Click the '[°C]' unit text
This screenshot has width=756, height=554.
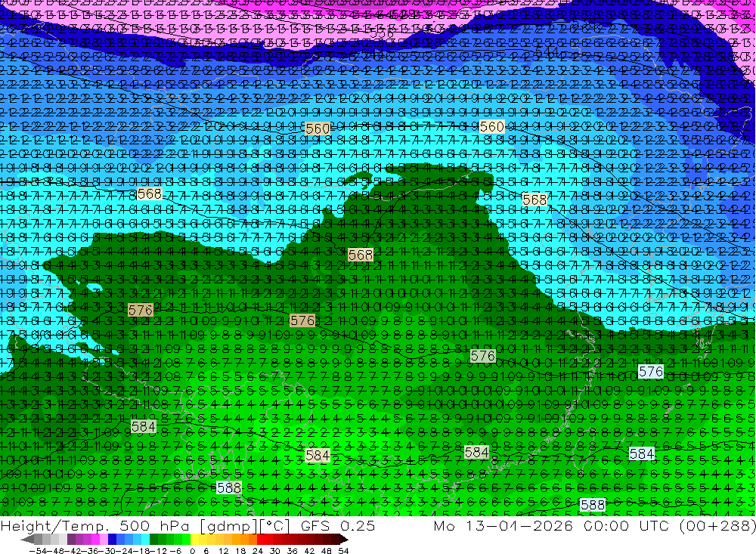pyautogui.click(x=276, y=525)
